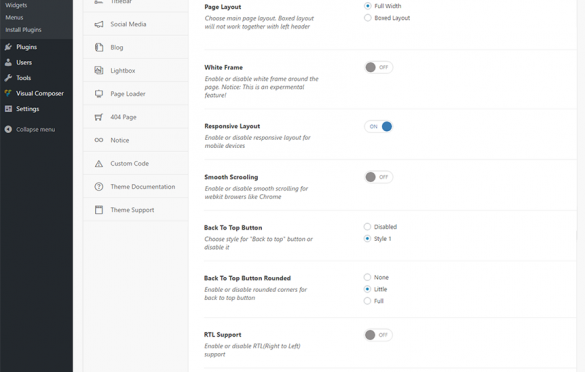Viewport: 585px width, 372px height.
Task: Click the Blog document icon
Action: click(x=99, y=47)
